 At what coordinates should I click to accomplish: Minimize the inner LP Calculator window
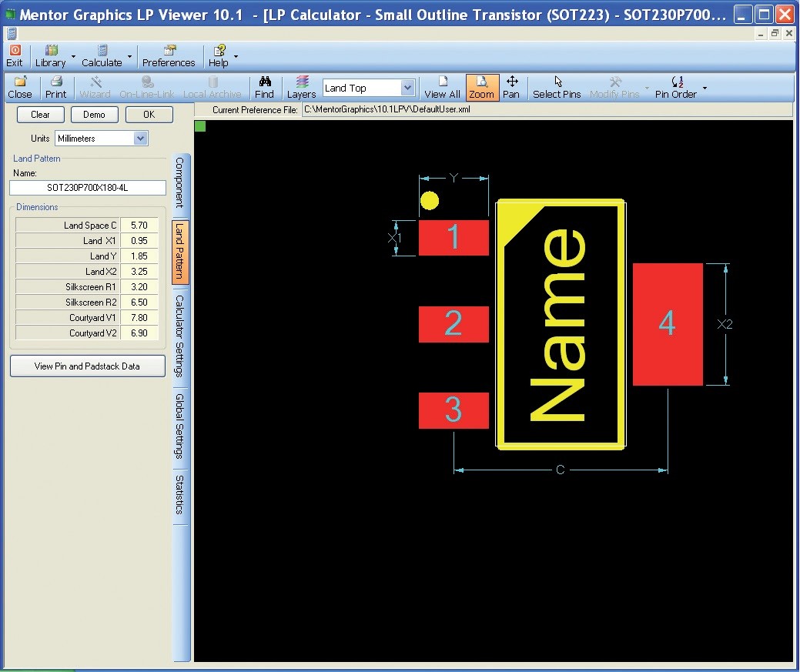tap(761, 33)
